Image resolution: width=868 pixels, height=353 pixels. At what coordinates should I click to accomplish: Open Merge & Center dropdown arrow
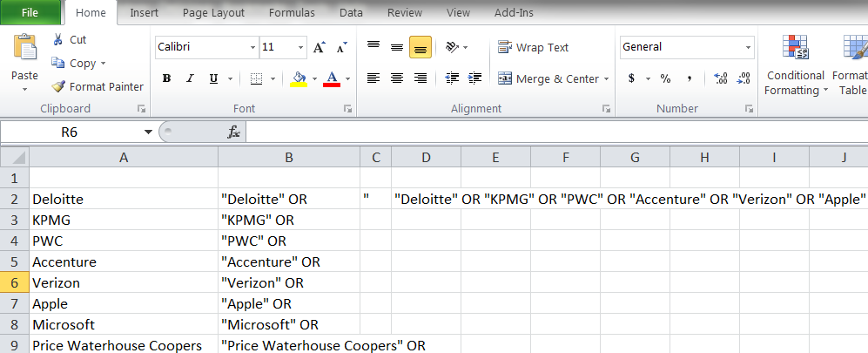(x=606, y=78)
